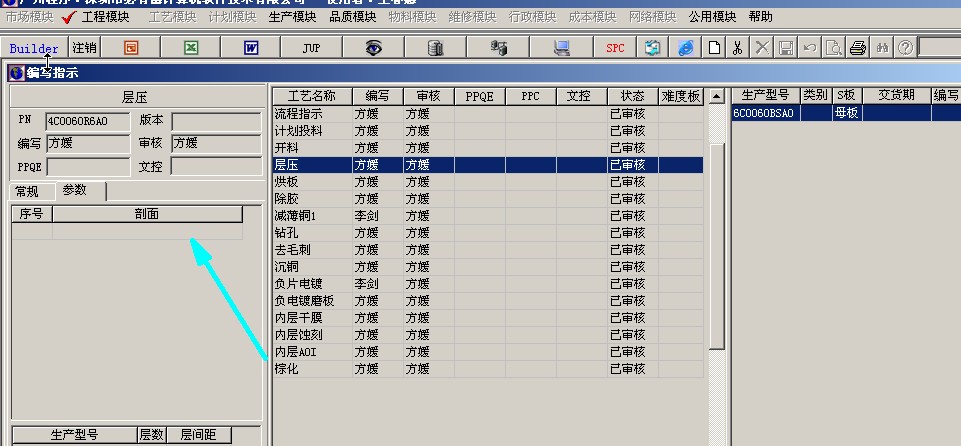Select the 流程指示 process row

(488, 114)
